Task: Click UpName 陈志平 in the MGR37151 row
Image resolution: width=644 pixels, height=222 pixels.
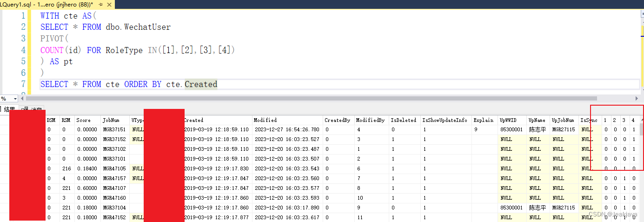Action: coord(538,129)
